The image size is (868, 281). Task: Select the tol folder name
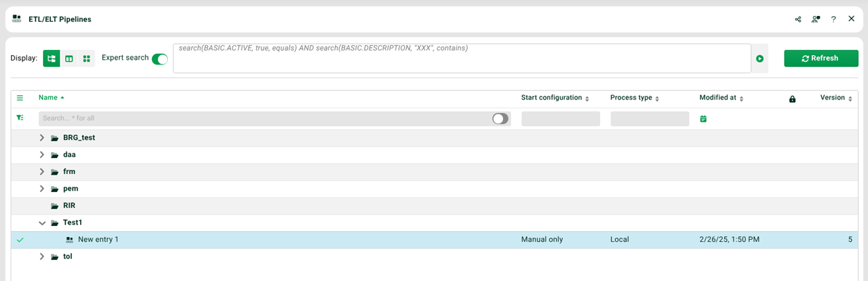click(x=68, y=256)
